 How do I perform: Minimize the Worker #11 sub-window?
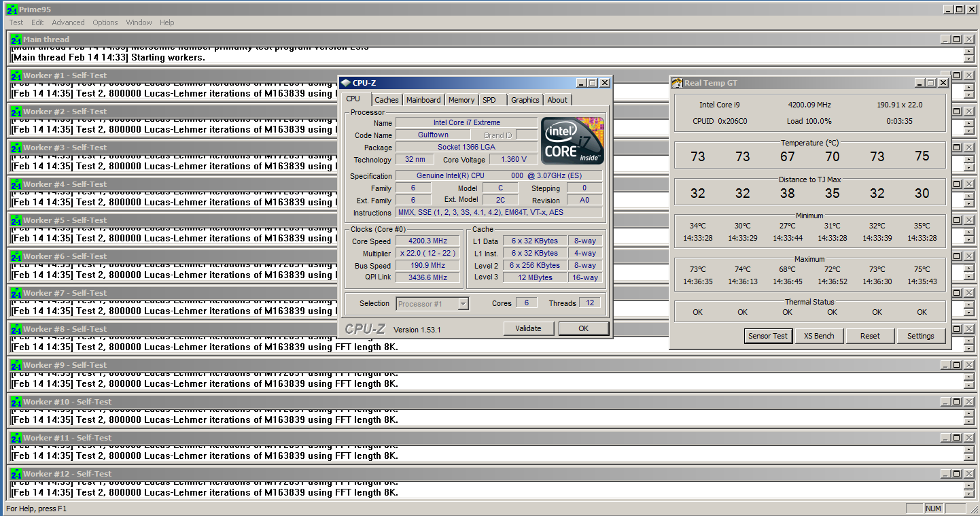point(945,438)
